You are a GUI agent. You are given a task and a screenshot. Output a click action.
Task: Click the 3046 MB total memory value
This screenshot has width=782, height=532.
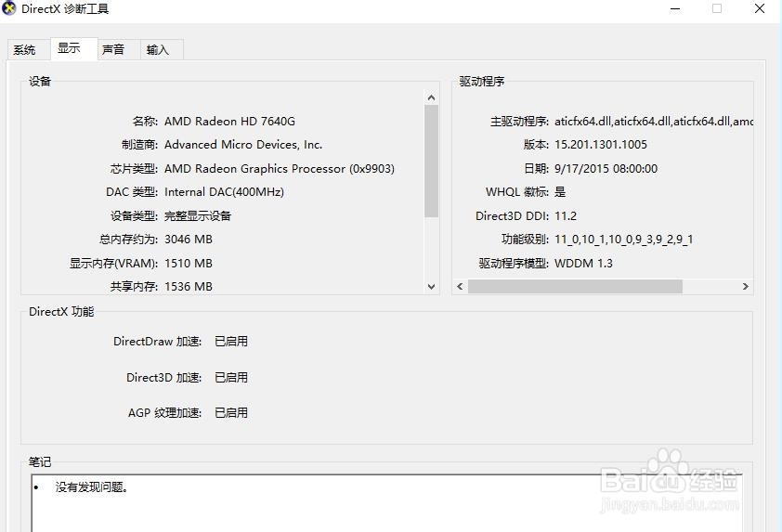[189, 240]
